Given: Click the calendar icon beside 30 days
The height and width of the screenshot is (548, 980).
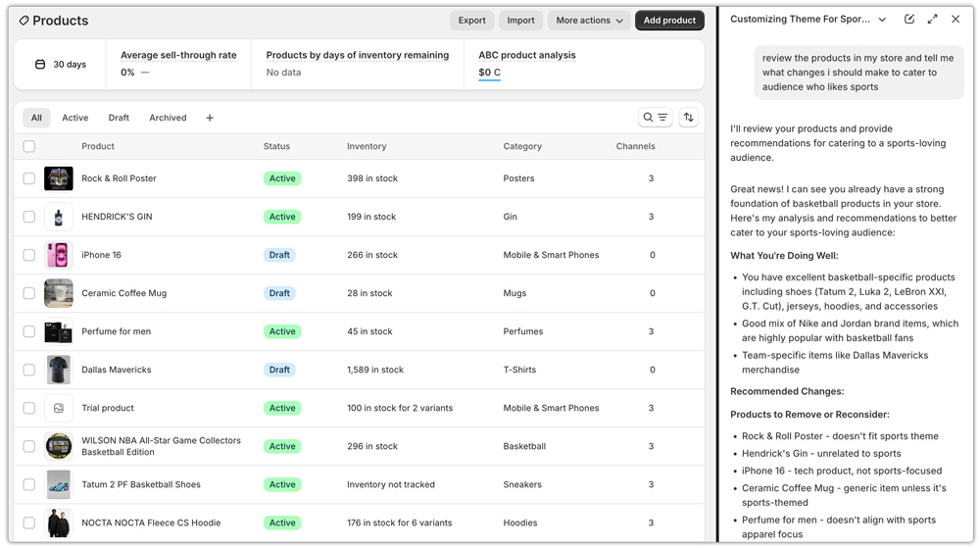Looking at the screenshot, I should pos(40,65).
